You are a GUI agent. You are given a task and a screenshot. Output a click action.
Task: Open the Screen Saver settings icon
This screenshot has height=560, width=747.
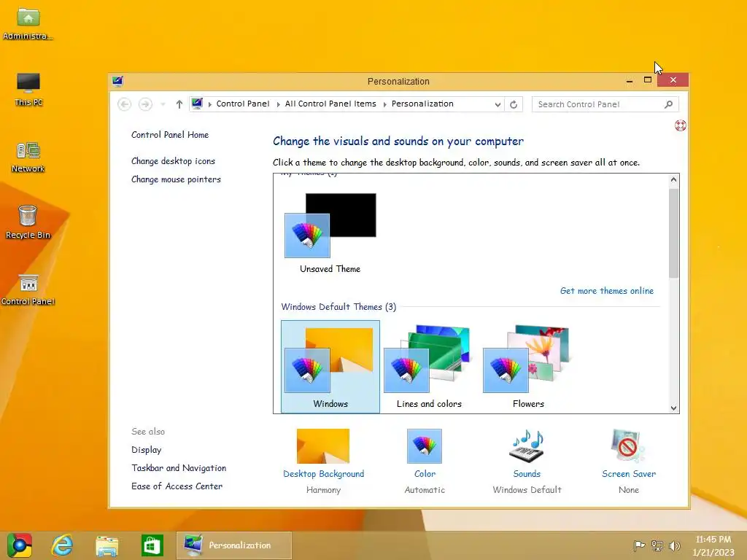tap(628, 446)
